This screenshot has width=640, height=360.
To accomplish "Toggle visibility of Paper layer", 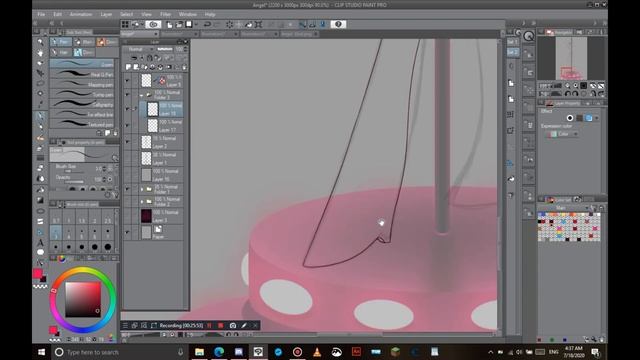I will 127,232.
